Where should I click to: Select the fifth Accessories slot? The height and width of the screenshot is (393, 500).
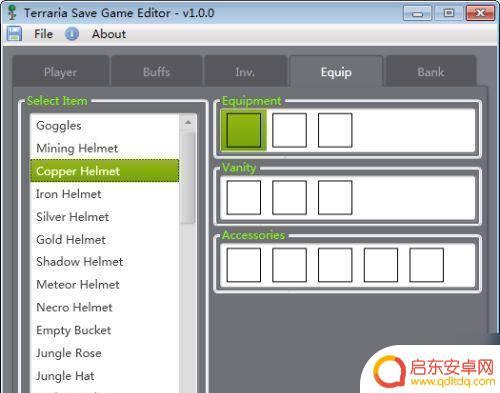(426, 265)
